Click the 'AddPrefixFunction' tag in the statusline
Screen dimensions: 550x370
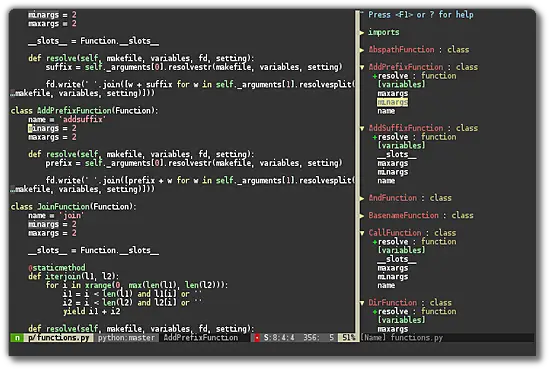point(201,338)
